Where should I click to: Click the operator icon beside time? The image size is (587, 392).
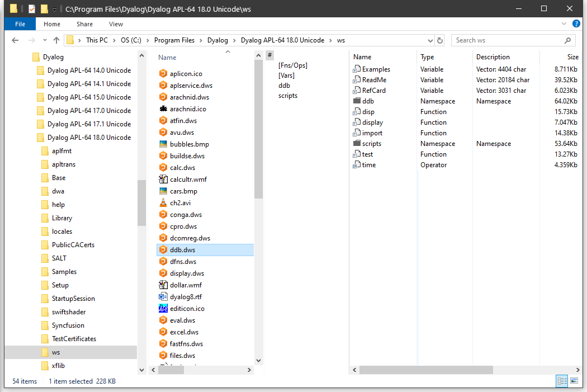coord(357,165)
